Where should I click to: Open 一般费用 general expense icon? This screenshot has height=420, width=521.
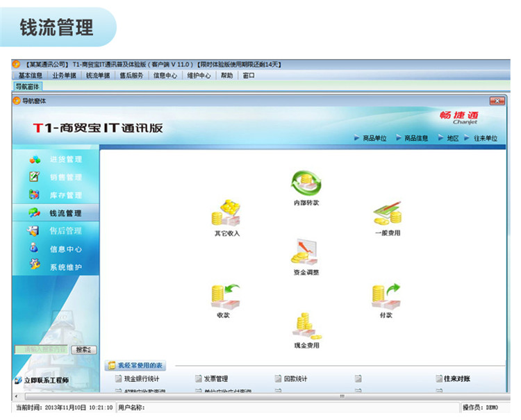388,214
